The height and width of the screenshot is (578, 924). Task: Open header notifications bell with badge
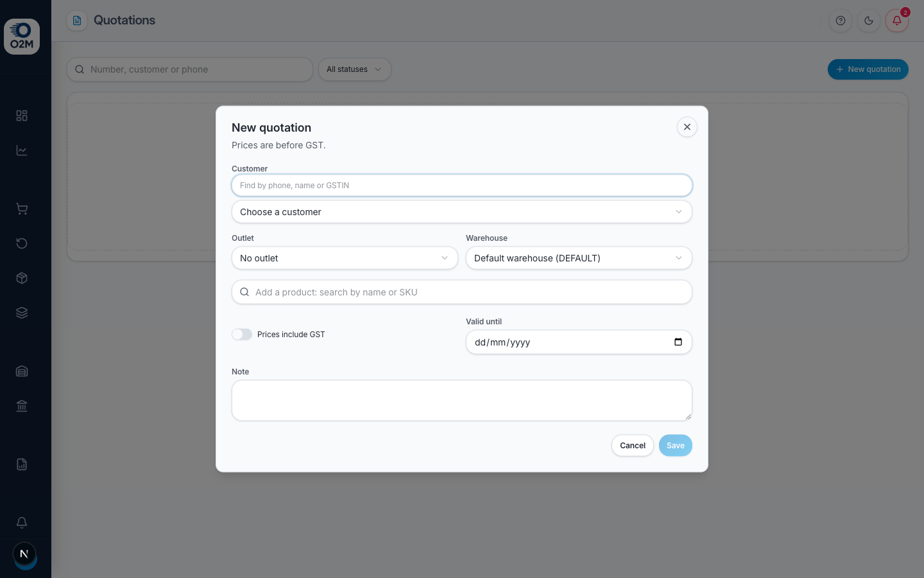tap(897, 21)
